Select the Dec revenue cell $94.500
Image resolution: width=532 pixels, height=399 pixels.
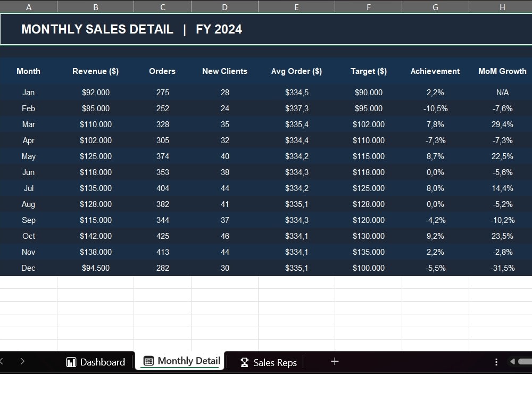96,268
